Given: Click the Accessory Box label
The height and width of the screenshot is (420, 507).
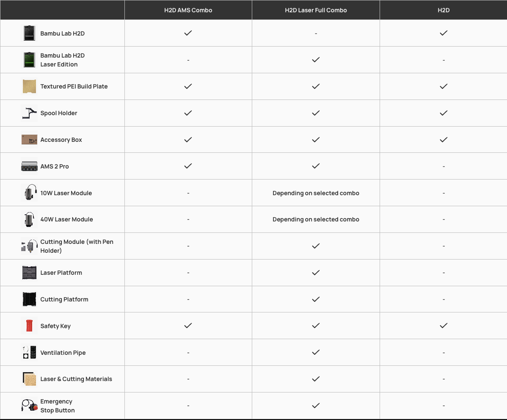Looking at the screenshot, I should pyautogui.click(x=61, y=140).
